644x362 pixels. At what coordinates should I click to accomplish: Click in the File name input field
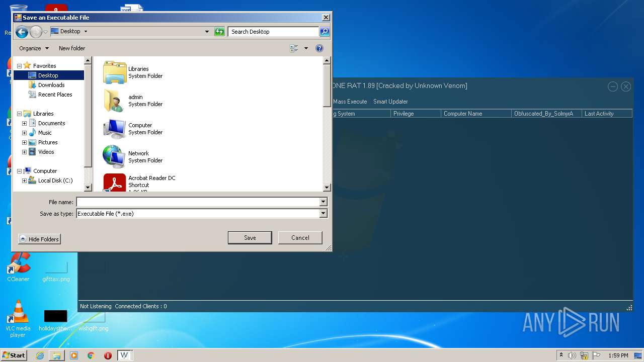[198, 202]
